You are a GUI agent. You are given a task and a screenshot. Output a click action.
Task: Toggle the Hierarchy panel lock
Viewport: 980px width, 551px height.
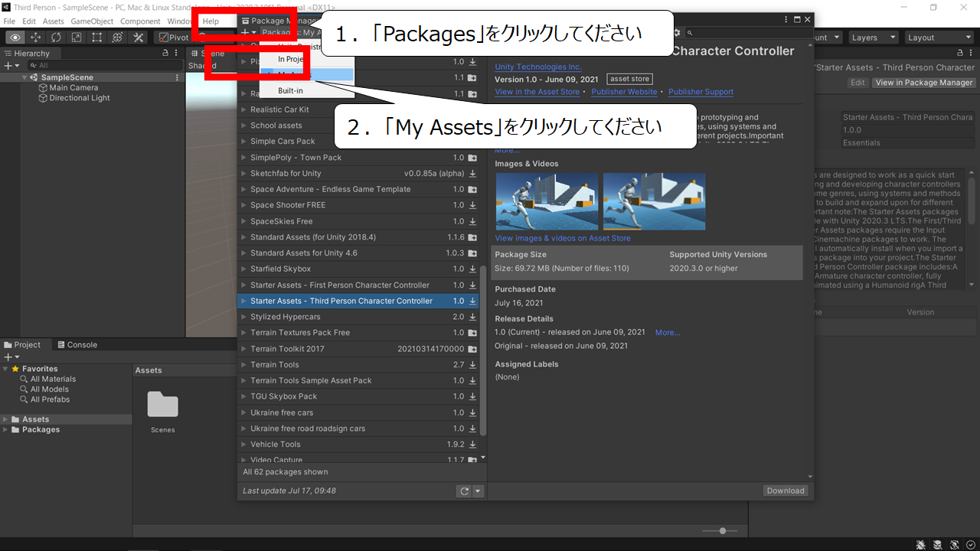click(165, 54)
